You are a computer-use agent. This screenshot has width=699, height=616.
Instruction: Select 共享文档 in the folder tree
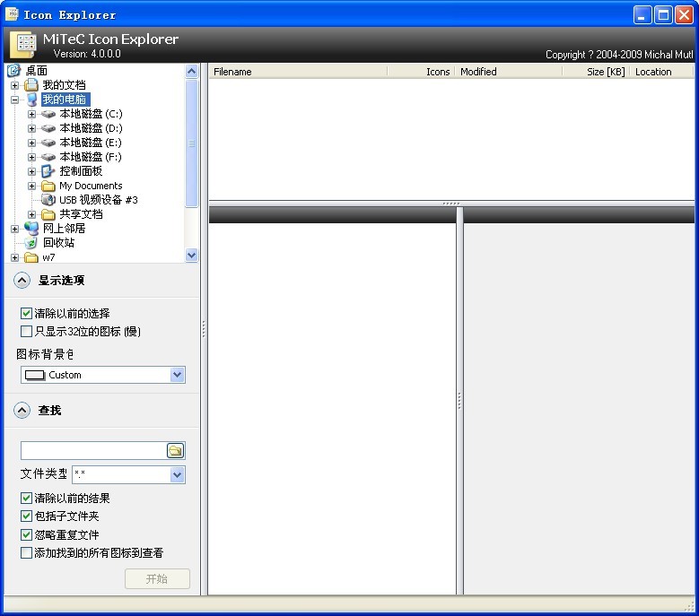(x=81, y=214)
